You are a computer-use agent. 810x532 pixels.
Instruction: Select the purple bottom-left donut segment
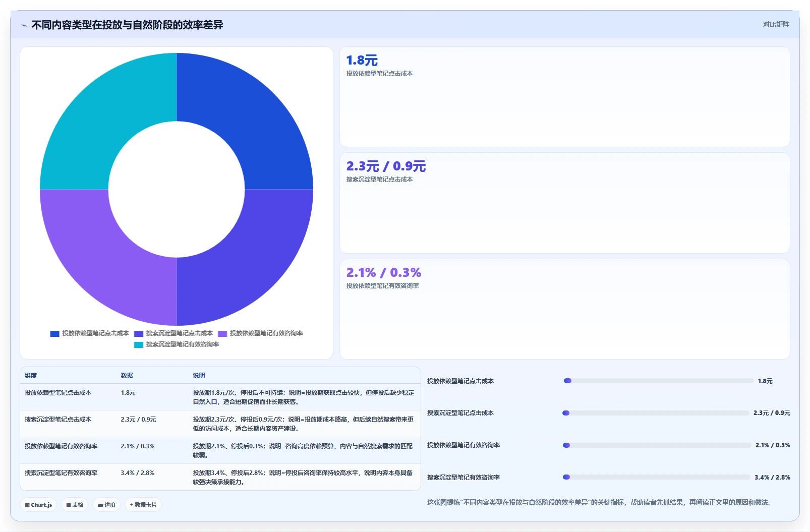point(101,265)
